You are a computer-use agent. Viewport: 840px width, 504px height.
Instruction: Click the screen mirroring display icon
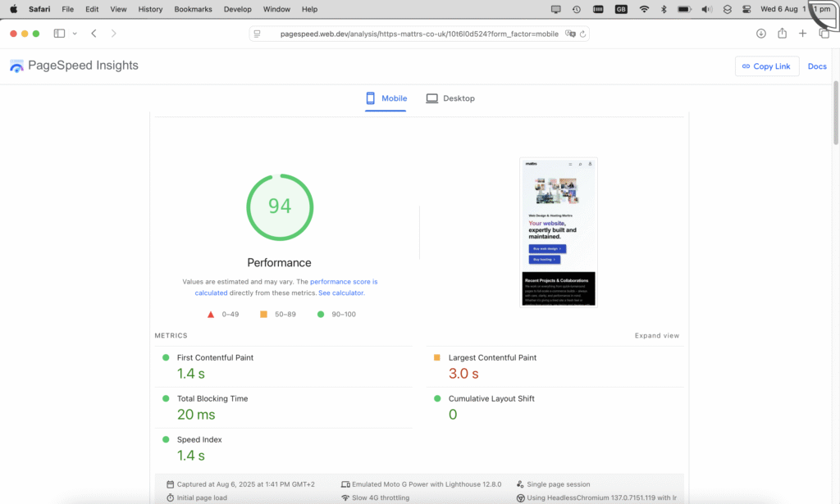click(555, 9)
